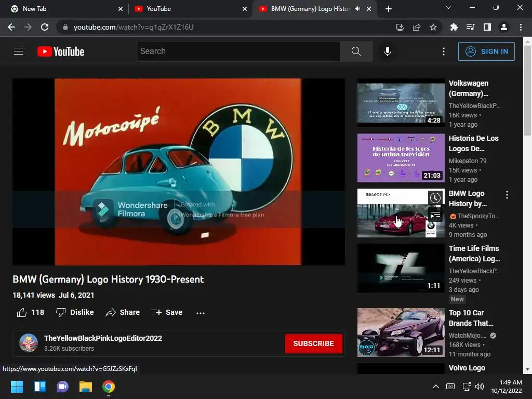Save the video to a playlist
The image size is (532, 399).
coord(167,312)
